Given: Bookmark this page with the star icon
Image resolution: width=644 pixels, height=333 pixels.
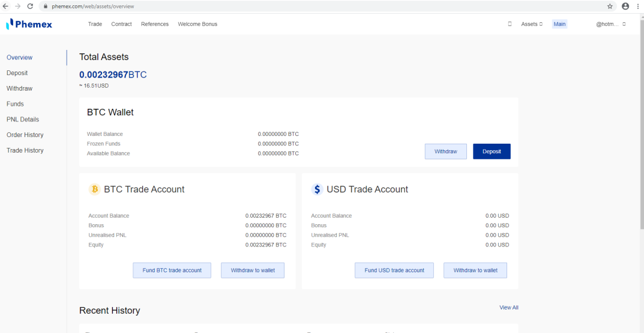Looking at the screenshot, I should click(x=610, y=6).
